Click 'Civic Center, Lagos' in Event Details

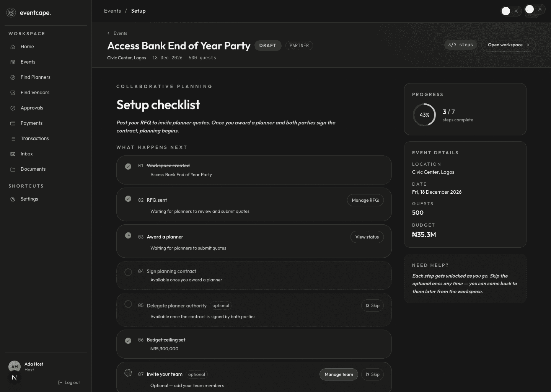433,172
